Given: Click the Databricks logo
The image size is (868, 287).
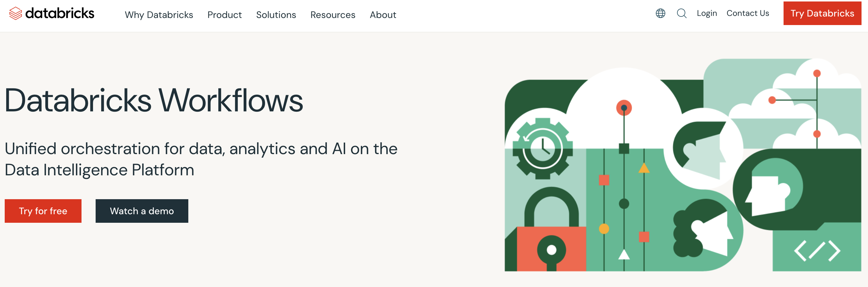Looking at the screenshot, I should (x=51, y=14).
